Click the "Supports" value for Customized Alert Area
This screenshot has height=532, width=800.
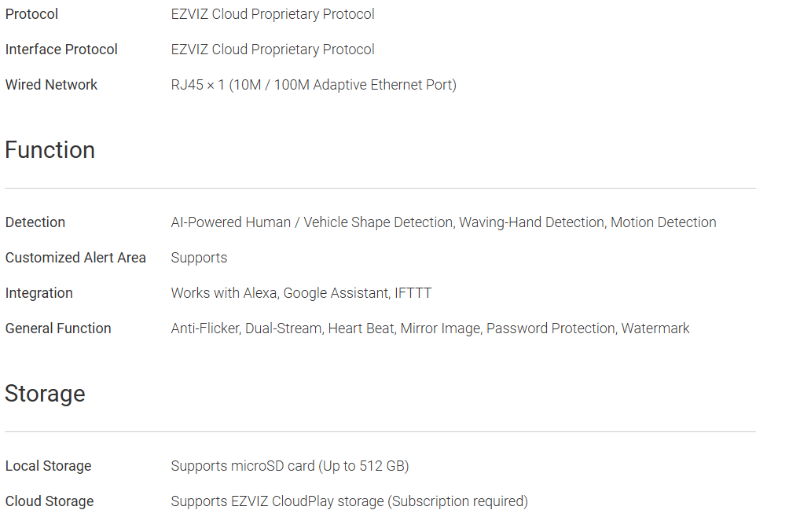click(199, 258)
